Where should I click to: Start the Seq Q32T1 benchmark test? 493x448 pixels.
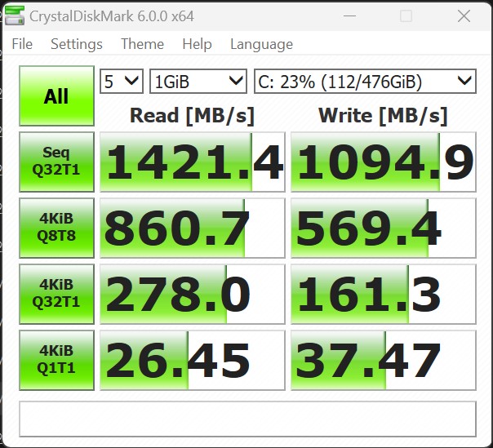pos(56,162)
